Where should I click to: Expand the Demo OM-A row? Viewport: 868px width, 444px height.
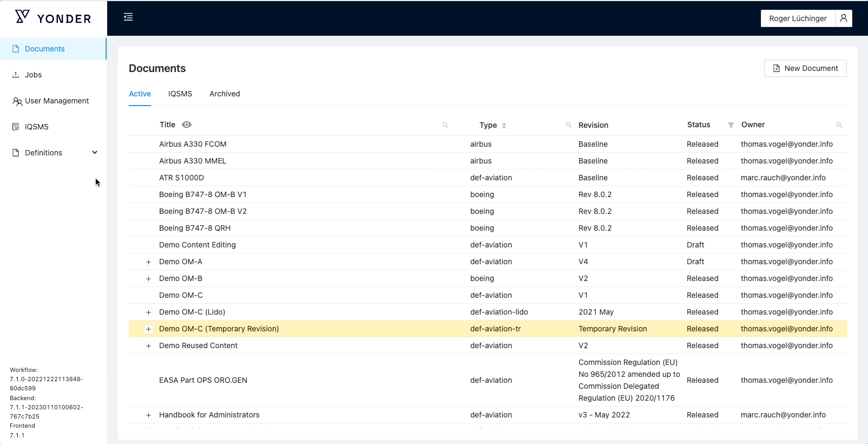click(x=148, y=262)
